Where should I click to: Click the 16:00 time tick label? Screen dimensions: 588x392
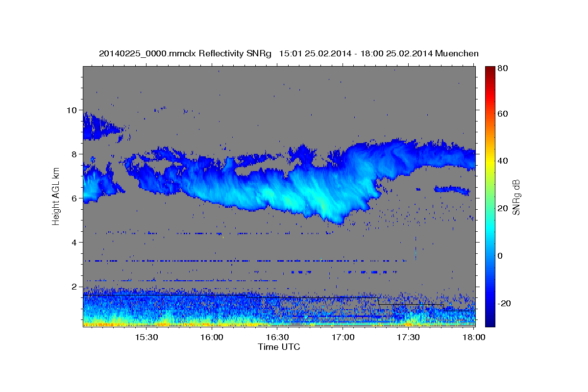point(212,337)
